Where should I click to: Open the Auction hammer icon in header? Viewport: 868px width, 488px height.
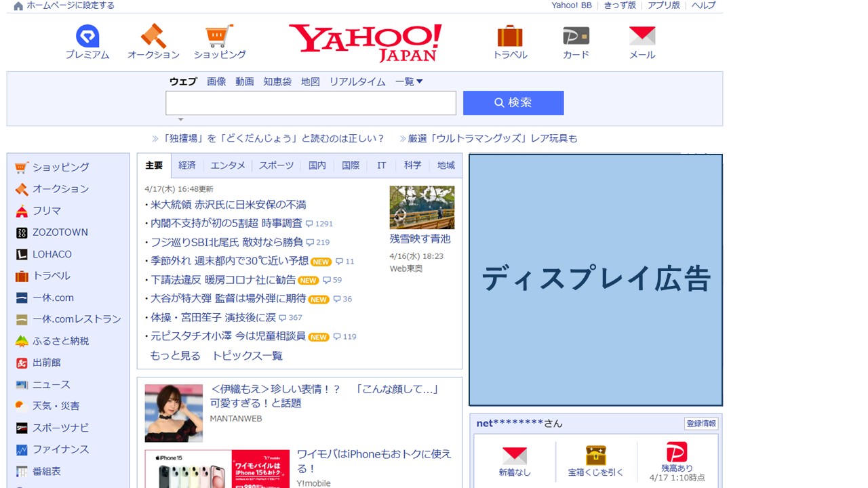(x=153, y=36)
